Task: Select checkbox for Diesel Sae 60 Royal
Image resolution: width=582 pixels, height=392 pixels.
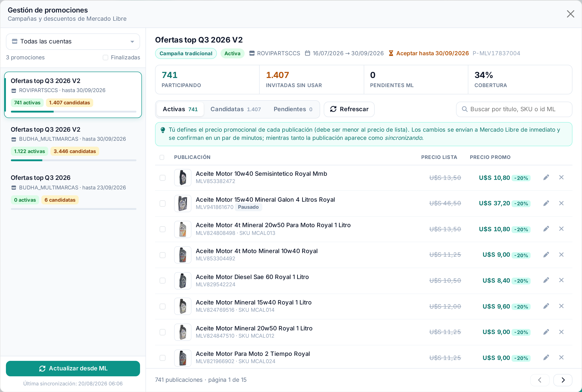Action: [162, 281]
